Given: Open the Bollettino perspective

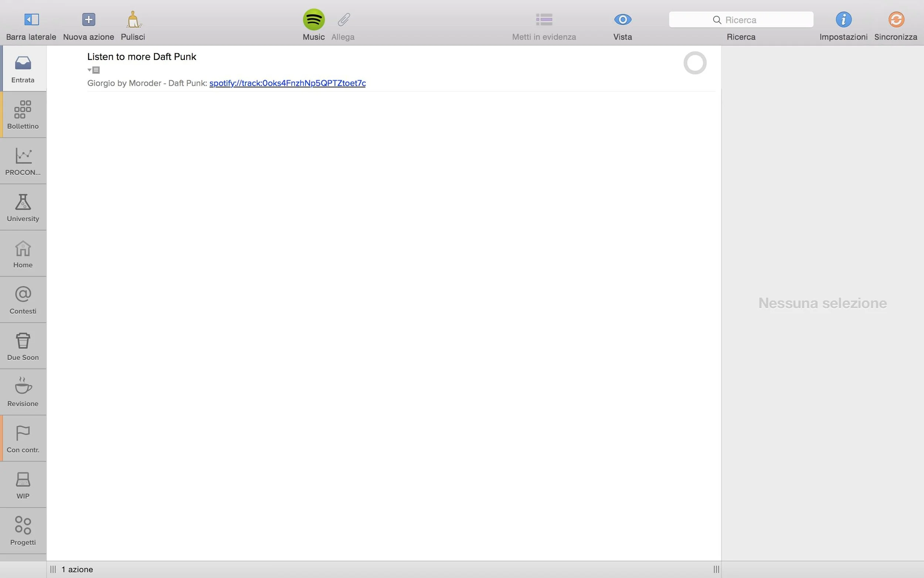Looking at the screenshot, I should coord(23,115).
